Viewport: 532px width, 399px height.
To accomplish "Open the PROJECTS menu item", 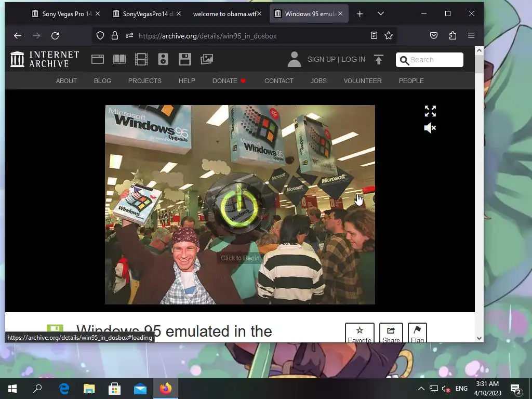I will [x=145, y=81].
